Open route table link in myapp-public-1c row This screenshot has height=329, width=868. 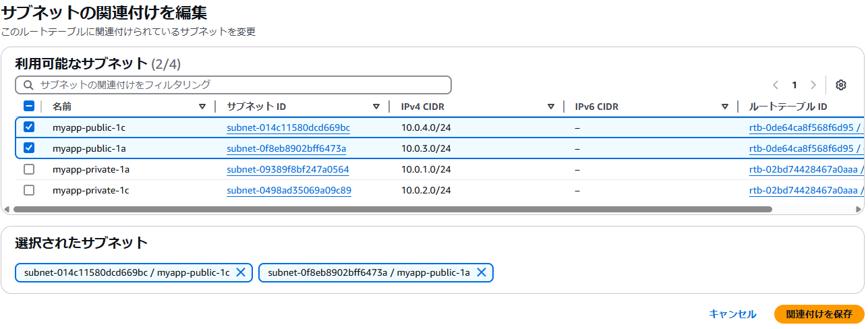[x=806, y=127]
